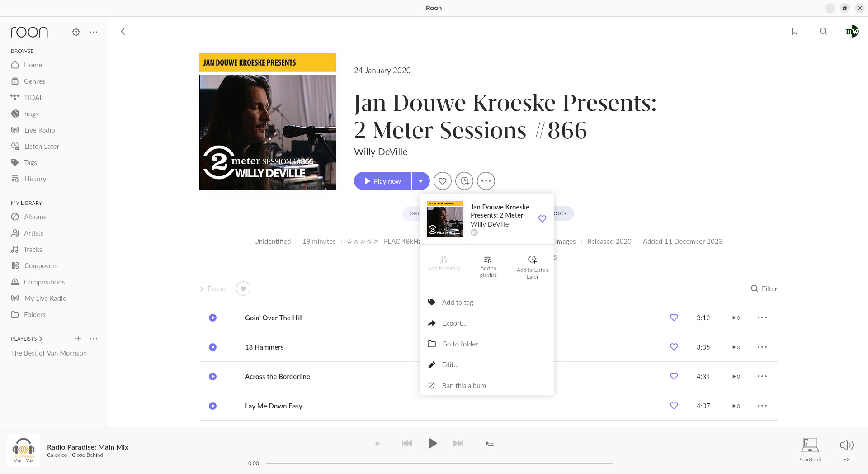
Task: Open volume control speaker icon
Action: coord(846,445)
